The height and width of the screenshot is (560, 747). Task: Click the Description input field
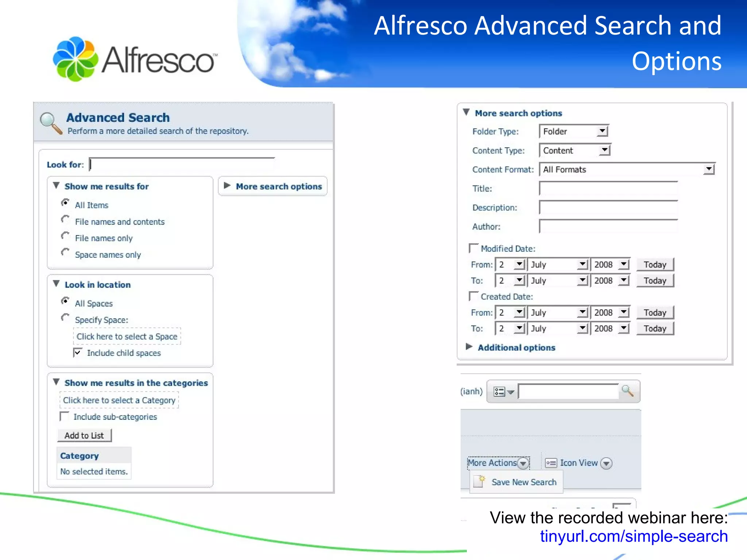click(x=608, y=207)
